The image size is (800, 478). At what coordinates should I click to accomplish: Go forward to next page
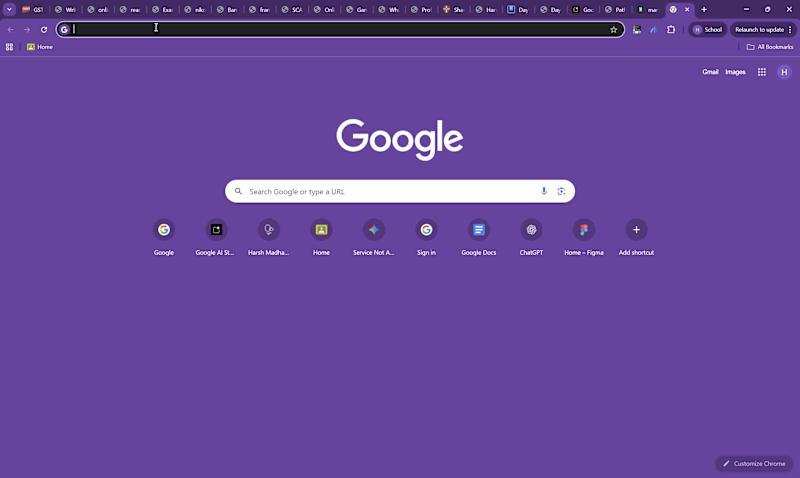click(x=27, y=30)
